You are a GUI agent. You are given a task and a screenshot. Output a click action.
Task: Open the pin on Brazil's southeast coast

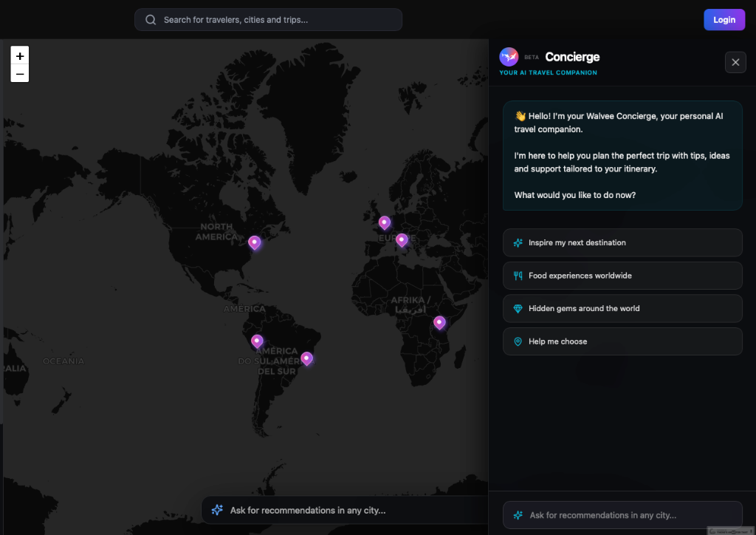[306, 358]
